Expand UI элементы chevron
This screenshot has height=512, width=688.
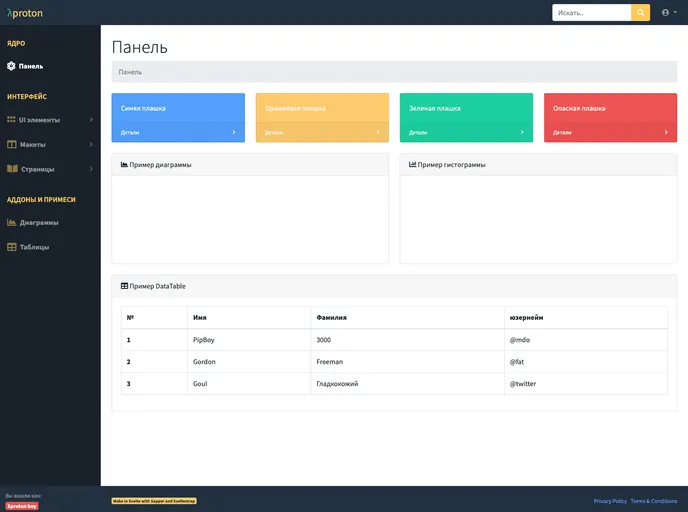pos(91,119)
